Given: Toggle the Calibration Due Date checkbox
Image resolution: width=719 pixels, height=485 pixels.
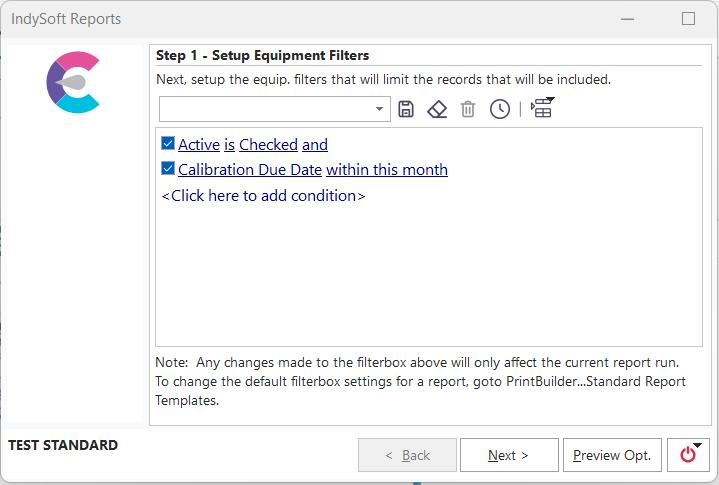Looking at the screenshot, I should [168, 169].
